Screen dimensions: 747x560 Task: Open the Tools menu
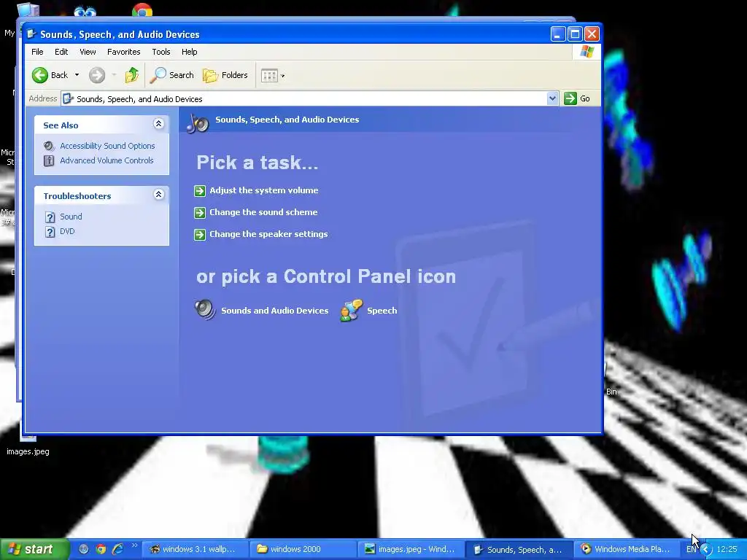[161, 52]
